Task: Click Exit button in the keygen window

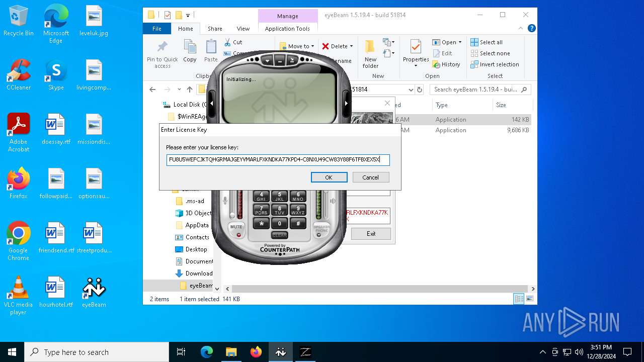Action: tap(371, 234)
